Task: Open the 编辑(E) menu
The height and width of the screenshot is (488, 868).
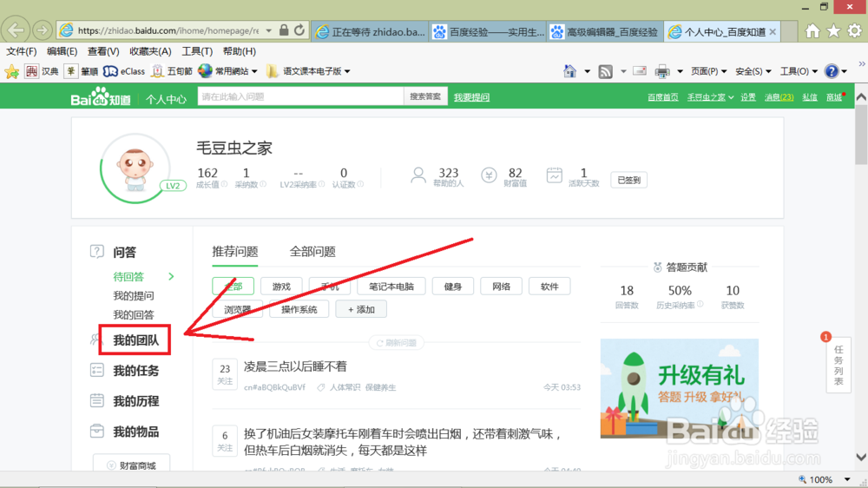Action: tap(62, 51)
